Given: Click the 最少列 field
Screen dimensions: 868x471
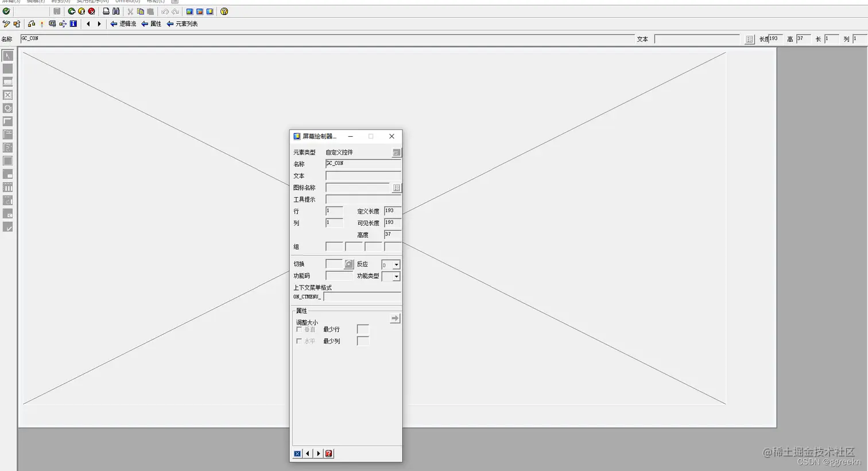Looking at the screenshot, I should pos(363,341).
